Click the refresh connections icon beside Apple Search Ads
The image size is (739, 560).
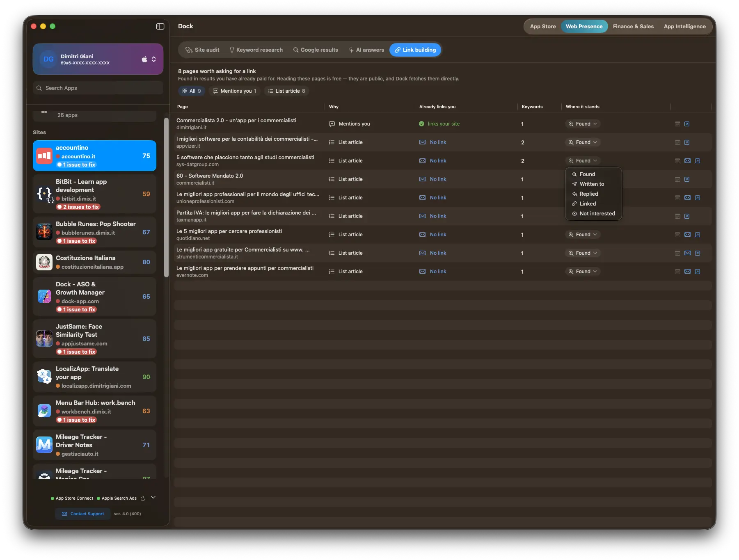(143, 498)
